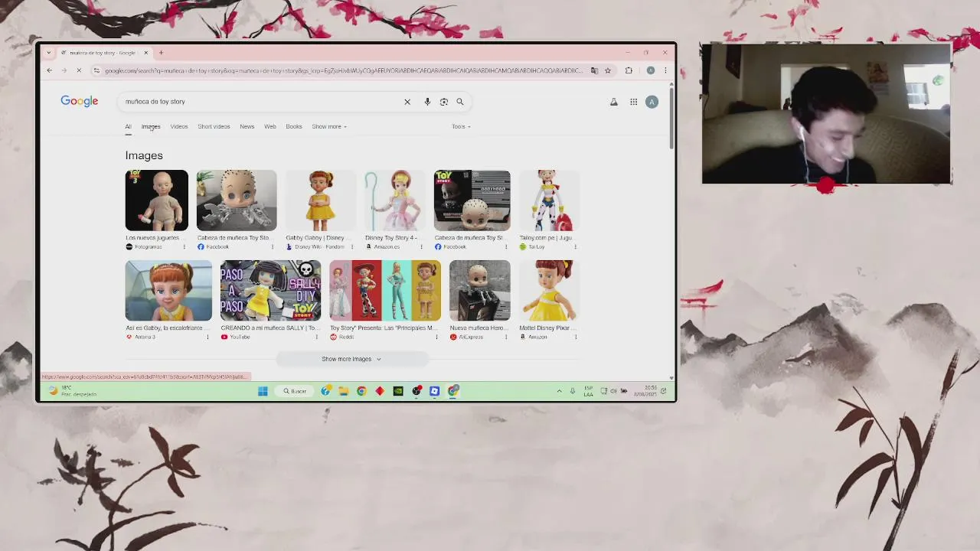Screen dimensions: 980x551
Task: Click the 'Images' section heading
Action: pyautogui.click(x=144, y=155)
